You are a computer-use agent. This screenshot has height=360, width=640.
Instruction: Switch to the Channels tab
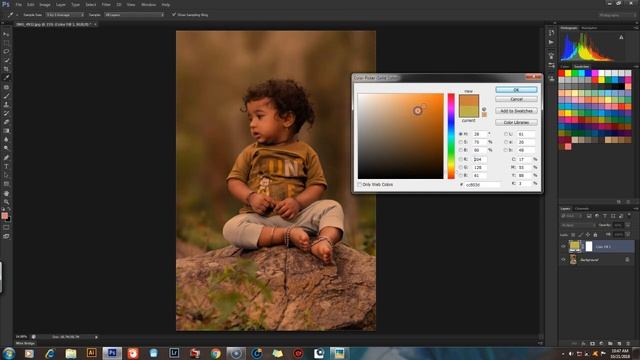click(x=582, y=209)
